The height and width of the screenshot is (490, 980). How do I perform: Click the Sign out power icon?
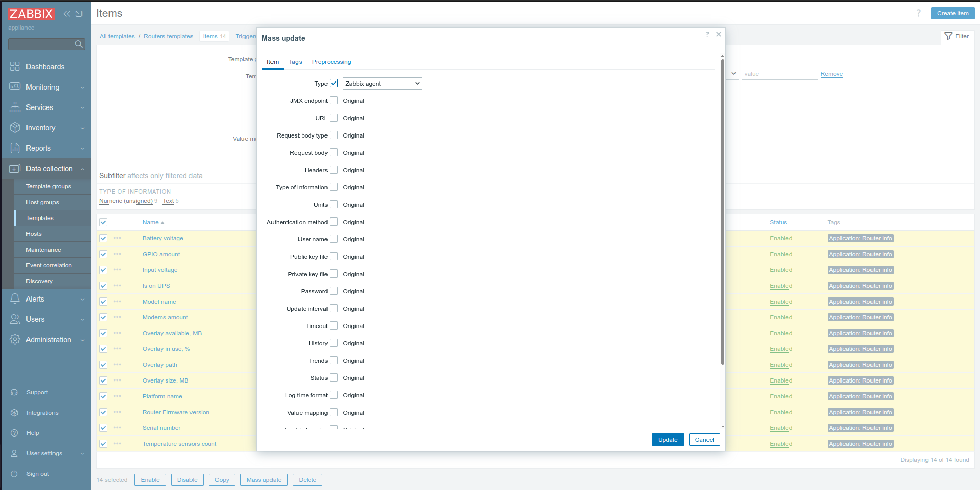point(14,474)
